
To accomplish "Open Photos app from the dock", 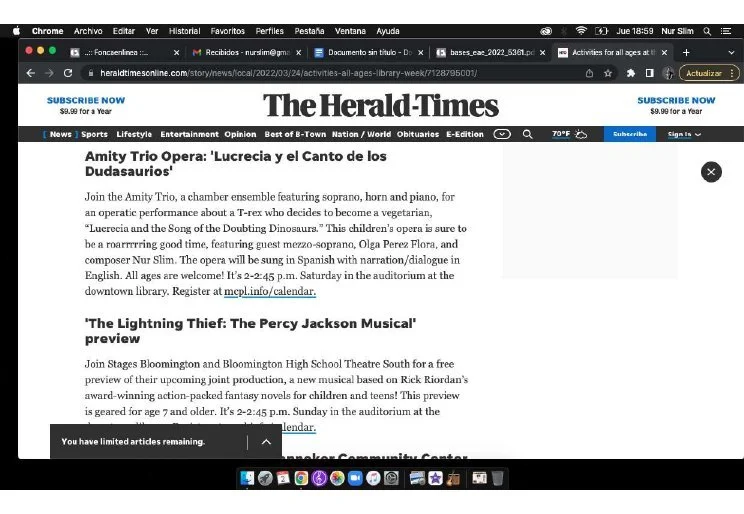I will pyautogui.click(x=337, y=478).
